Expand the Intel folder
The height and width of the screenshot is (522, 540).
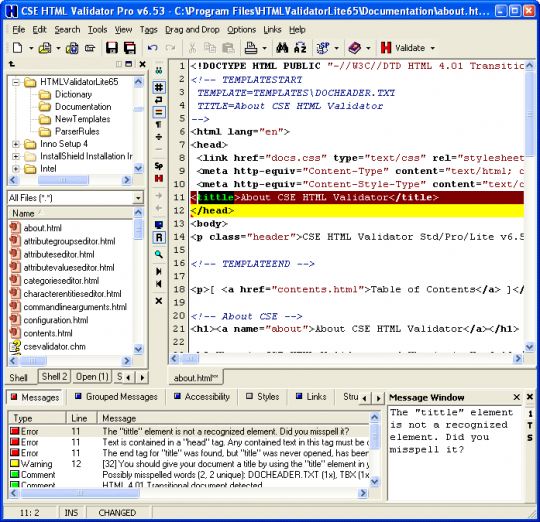[x=16, y=169]
